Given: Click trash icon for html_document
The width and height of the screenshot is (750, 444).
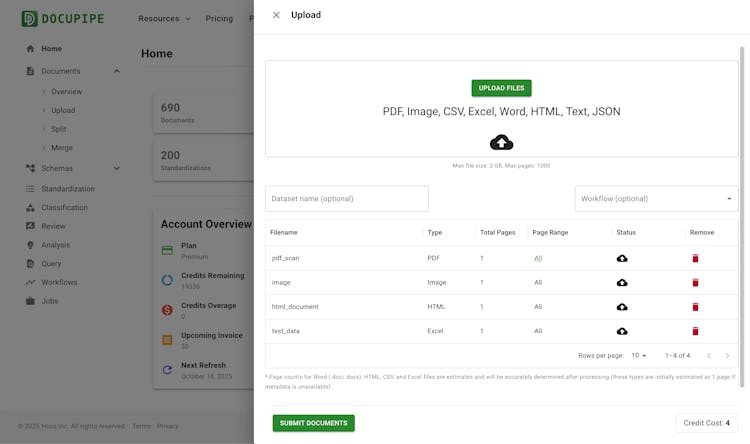Looking at the screenshot, I should [695, 307].
